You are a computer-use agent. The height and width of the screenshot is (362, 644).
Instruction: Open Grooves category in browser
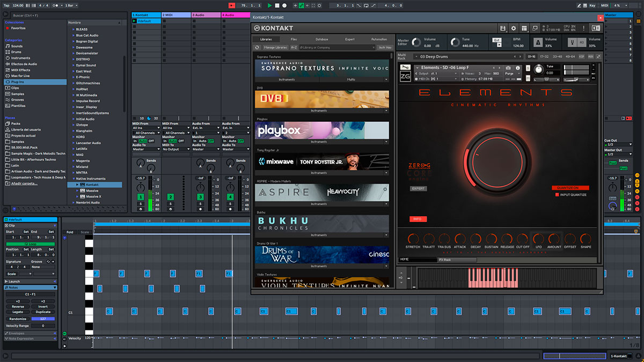click(18, 100)
